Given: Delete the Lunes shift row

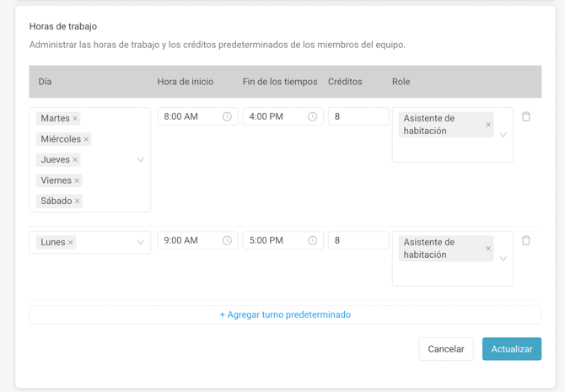Looking at the screenshot, I should 526,240.
